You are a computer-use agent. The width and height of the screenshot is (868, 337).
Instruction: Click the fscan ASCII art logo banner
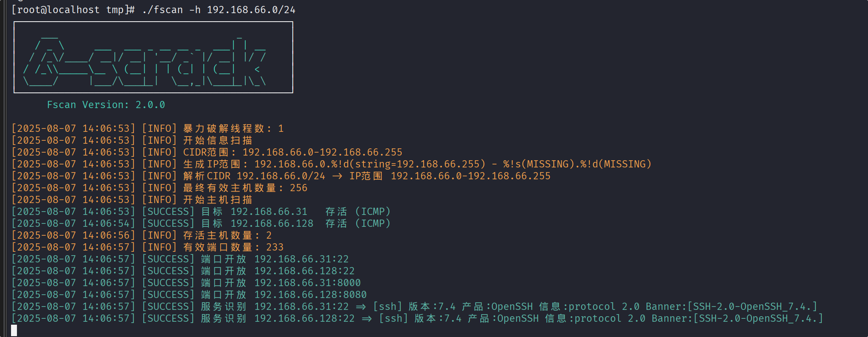(x=153, y=57)
